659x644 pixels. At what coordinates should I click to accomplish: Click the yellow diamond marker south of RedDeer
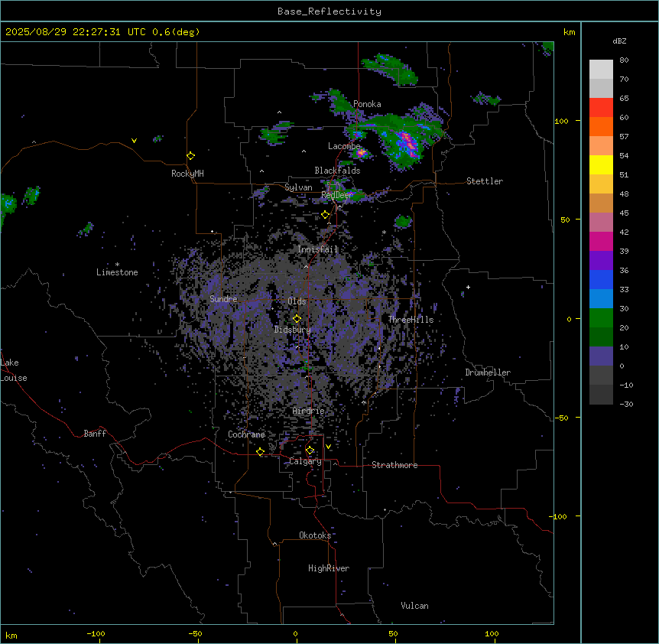325,215
